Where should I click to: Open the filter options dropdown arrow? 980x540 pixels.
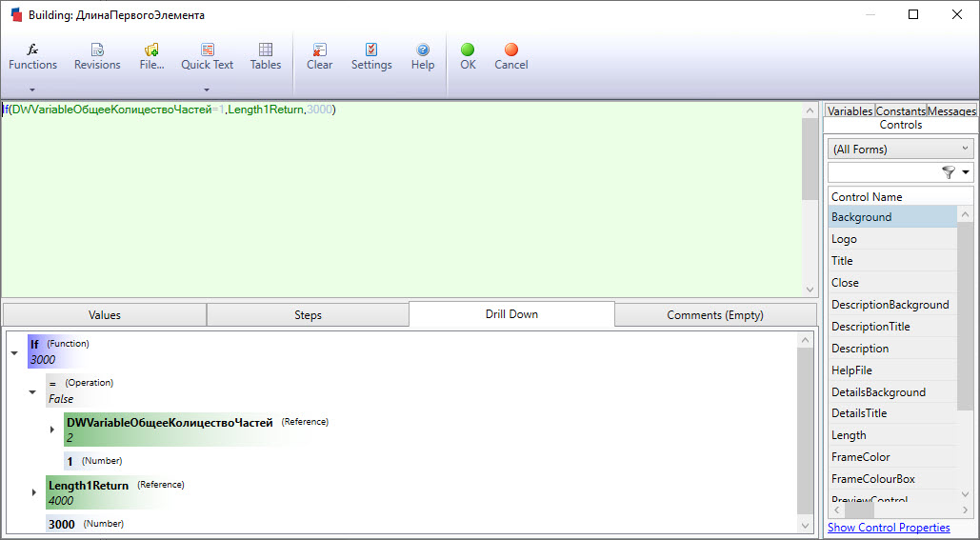(967, 172)
